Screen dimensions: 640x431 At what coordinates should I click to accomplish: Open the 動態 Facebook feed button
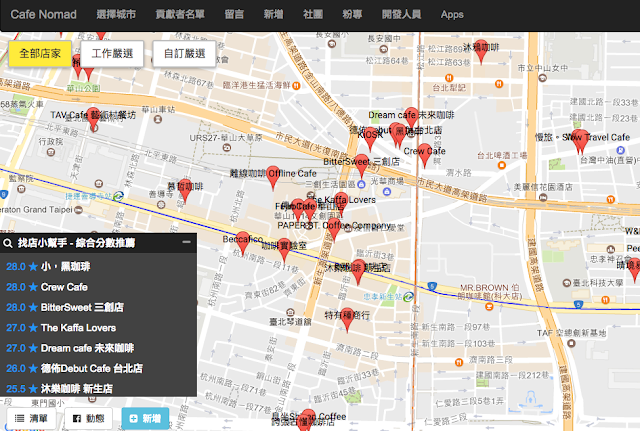point(88,418)
